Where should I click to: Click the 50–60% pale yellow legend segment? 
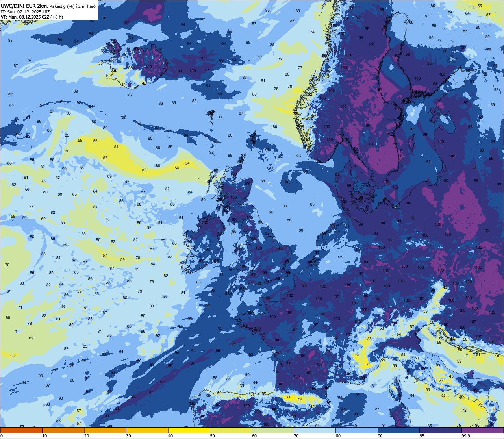[x=231, y=430]
